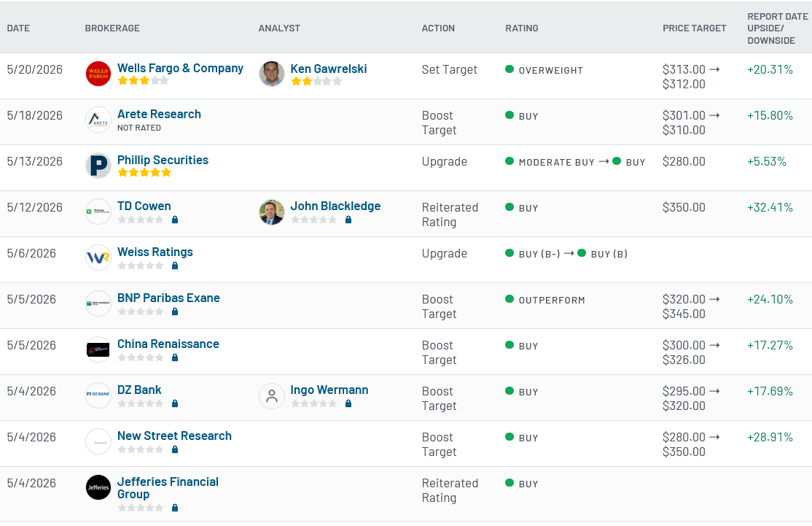This screenshot has width=812, height=526.
Task: Click John Blackledge's profile photo
Action: (x=272, y=212)
